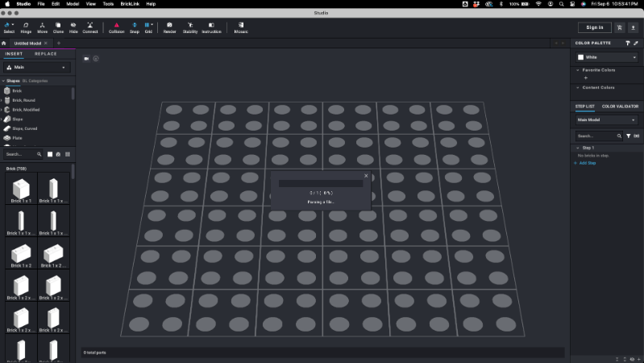Run the Stability check

coord(190,27)
